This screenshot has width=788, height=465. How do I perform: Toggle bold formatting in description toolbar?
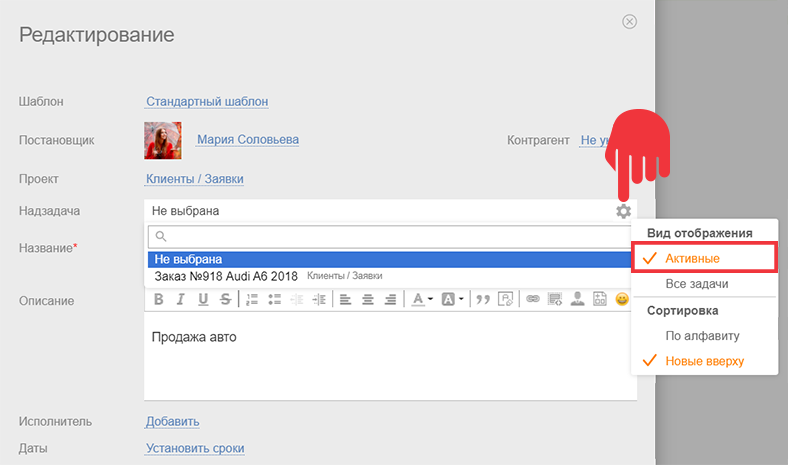pyautogui.click(x=159, y=300)
